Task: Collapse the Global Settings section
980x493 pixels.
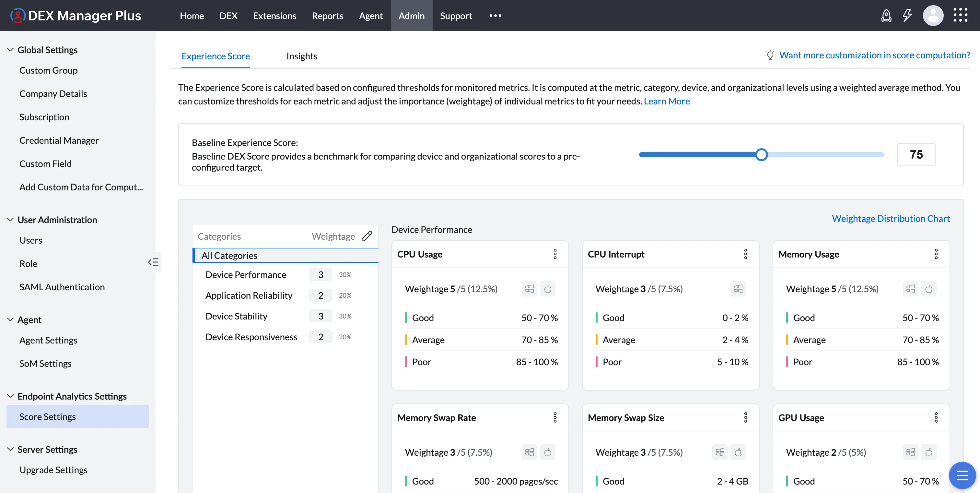Action: click(11, 50)
